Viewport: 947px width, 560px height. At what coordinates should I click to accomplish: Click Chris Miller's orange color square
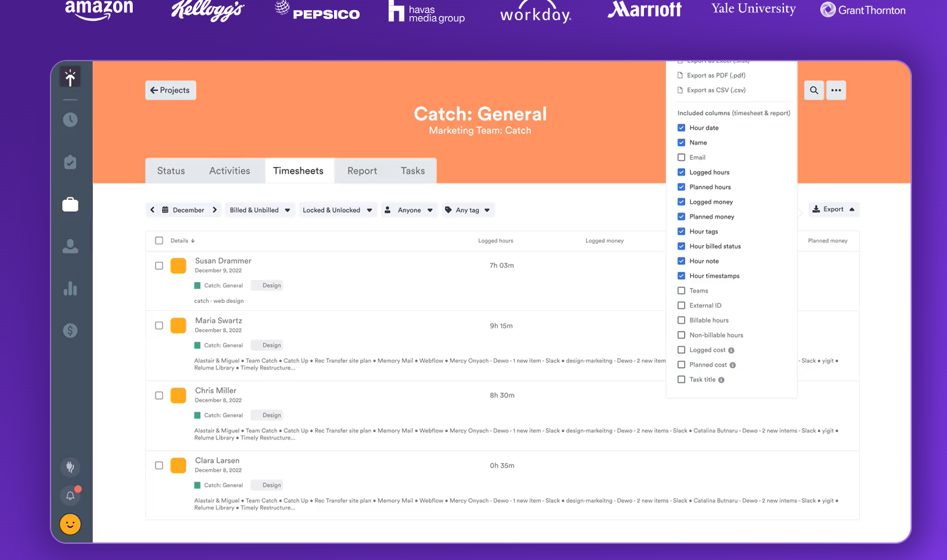click(x=178, y=395)
